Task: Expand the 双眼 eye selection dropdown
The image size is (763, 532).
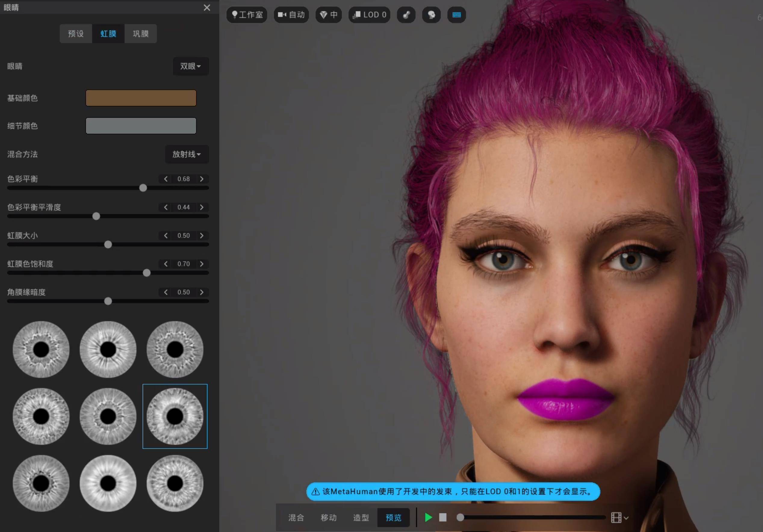Action: (191, 66)
